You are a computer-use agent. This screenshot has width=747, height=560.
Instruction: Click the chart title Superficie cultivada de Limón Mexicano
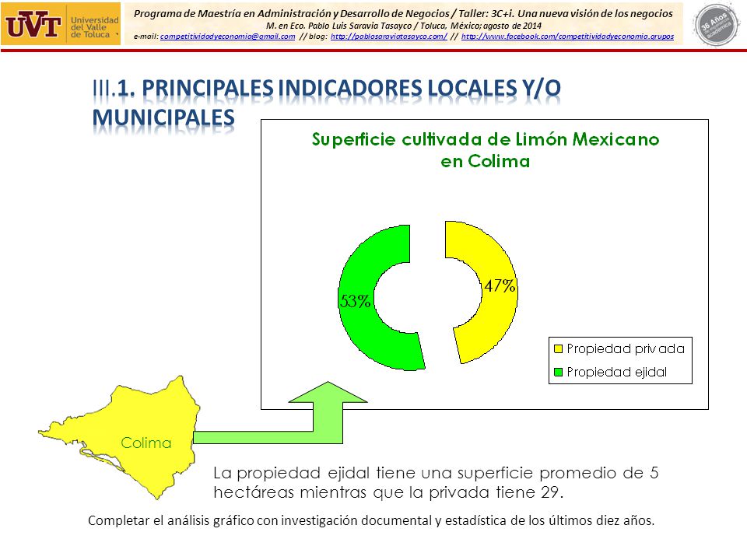(x=485, y=150)
